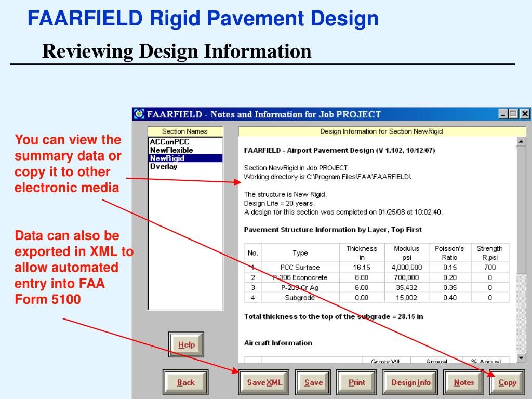
Task: Click Poisson's ratio value '0.35'
Action: click(x=450, y=288)
